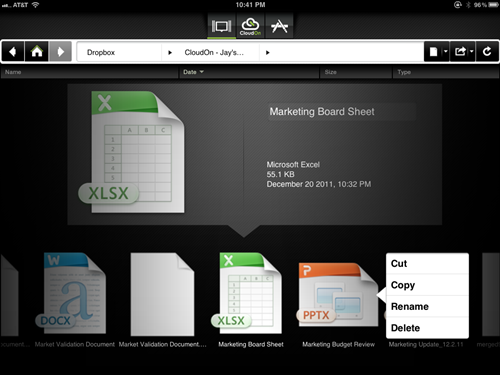Expand breadcrumb arrow after CloudOn - Jay's
The width and height of the screenshot is (500, 375).
268,53
